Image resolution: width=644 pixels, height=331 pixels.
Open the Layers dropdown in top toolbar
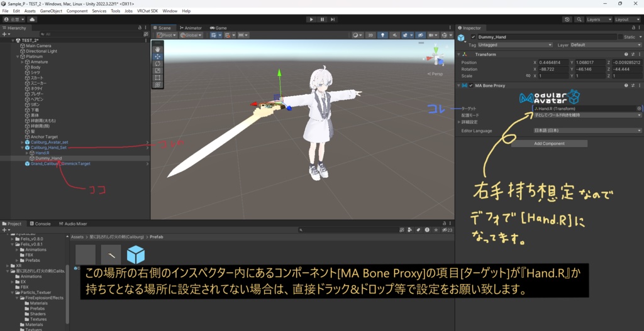(599, 19)
